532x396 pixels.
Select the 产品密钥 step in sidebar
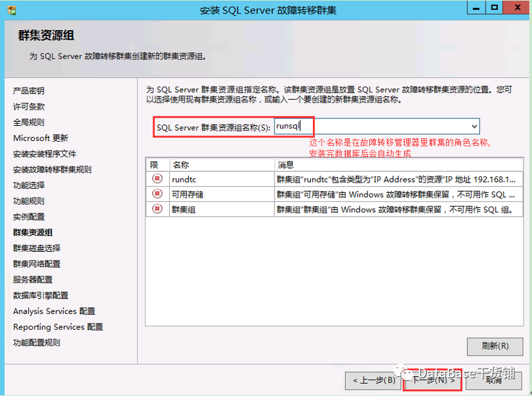click(29, 91)
